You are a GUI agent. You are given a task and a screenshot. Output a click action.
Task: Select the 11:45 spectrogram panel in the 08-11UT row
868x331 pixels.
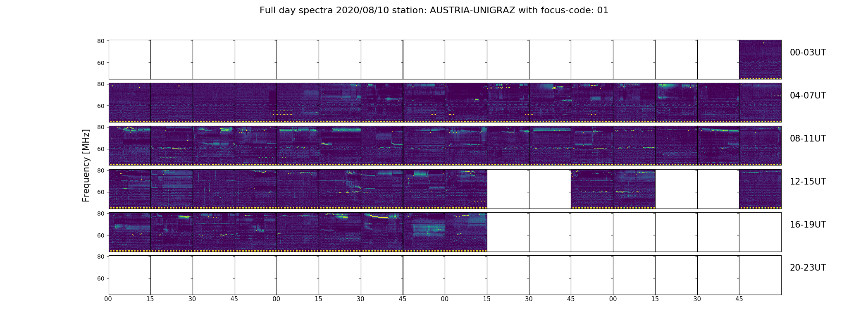pyautogui.click(x=760, y=146)
